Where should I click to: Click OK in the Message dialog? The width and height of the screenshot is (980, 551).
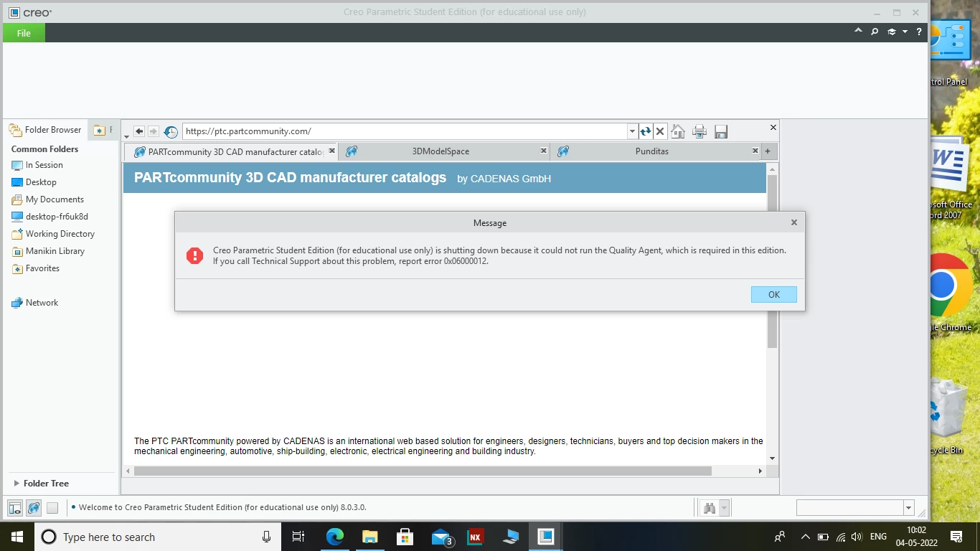click(773, 294)
